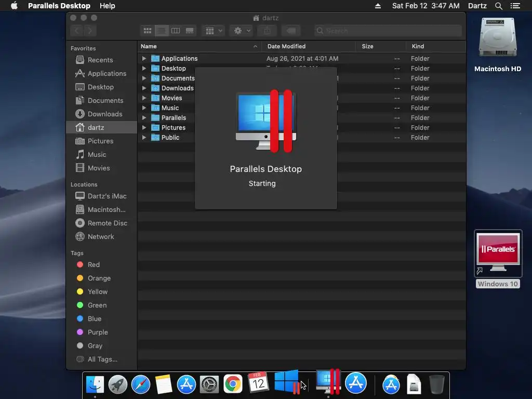Image resolution: width=532 pixels, height=399 pixels.
Task: Click the eject icon in menu bar
Action: tap(378, 6)
